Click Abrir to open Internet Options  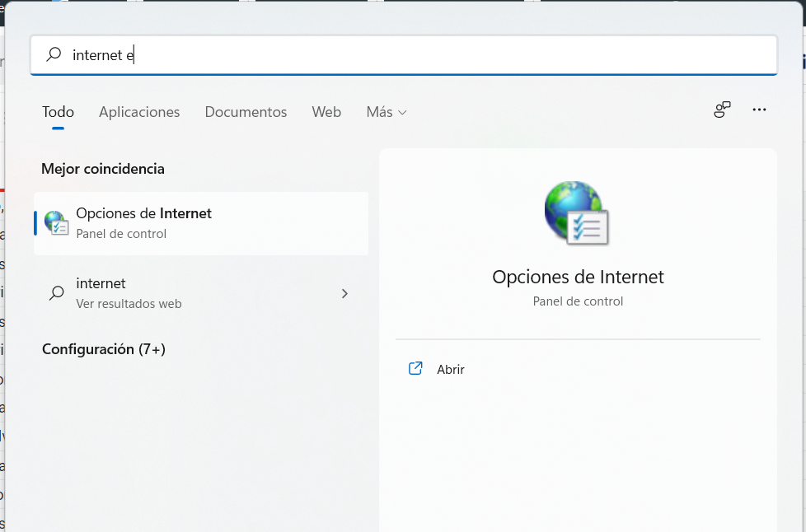[450, 369]
